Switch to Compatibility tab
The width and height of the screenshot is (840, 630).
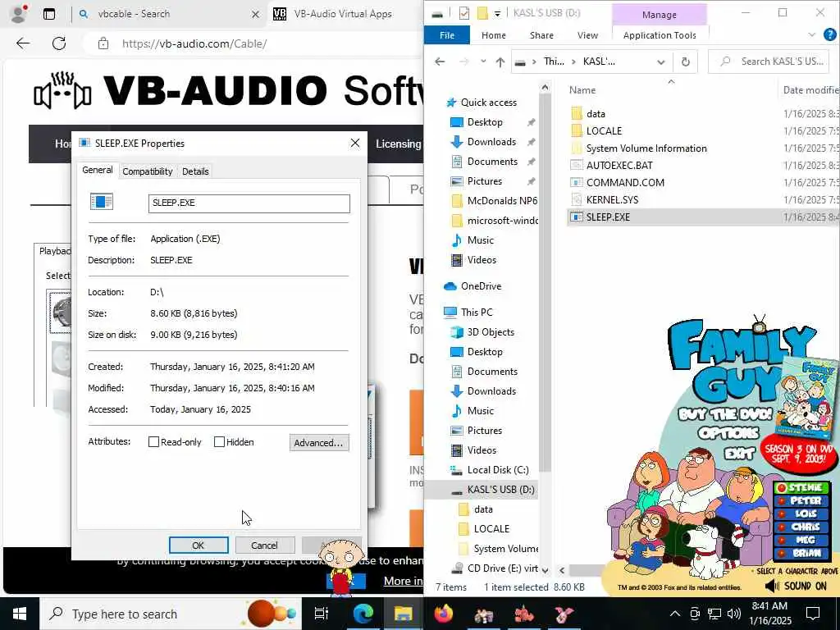pos(148,171)
